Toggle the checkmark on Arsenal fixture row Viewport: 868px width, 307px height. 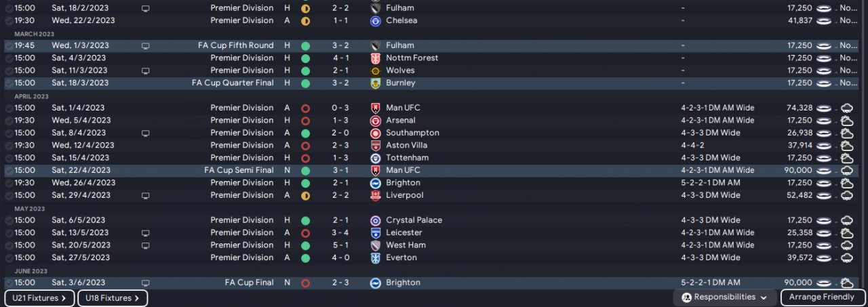tap(8, 121)
